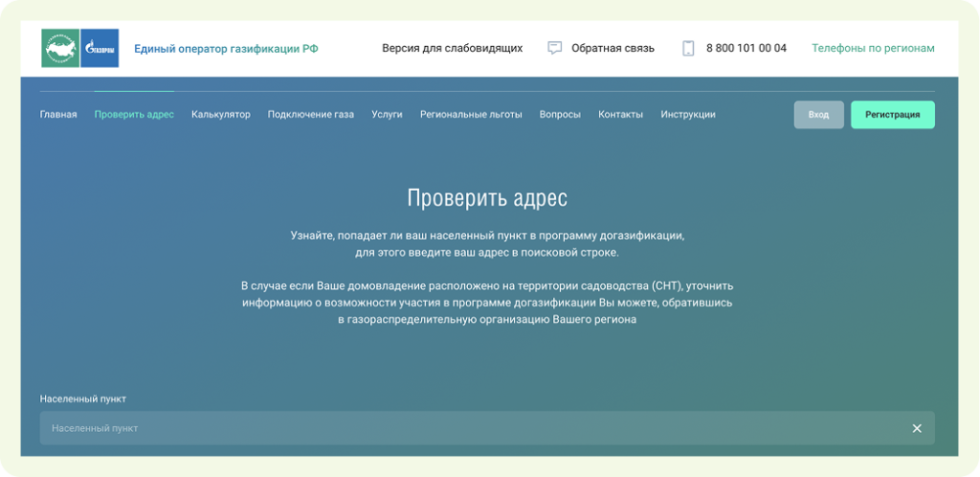Click the green Russia map logo
This screenshot has width=980, height=477.
(60, 48)
